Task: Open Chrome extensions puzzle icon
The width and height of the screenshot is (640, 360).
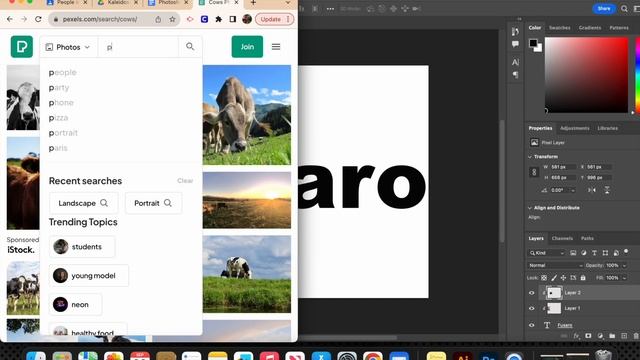Action: click(218, 19)
